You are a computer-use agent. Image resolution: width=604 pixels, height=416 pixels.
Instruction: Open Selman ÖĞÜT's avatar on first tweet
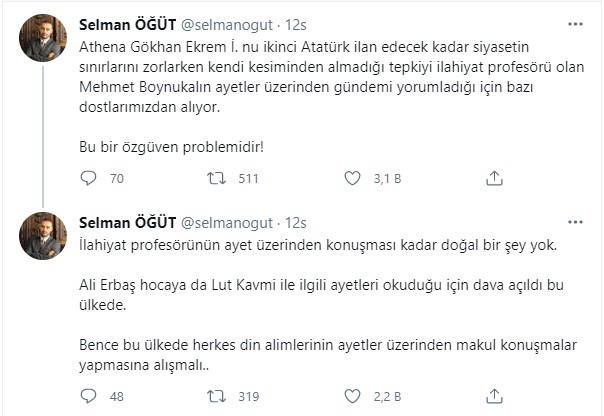(43, 37)
